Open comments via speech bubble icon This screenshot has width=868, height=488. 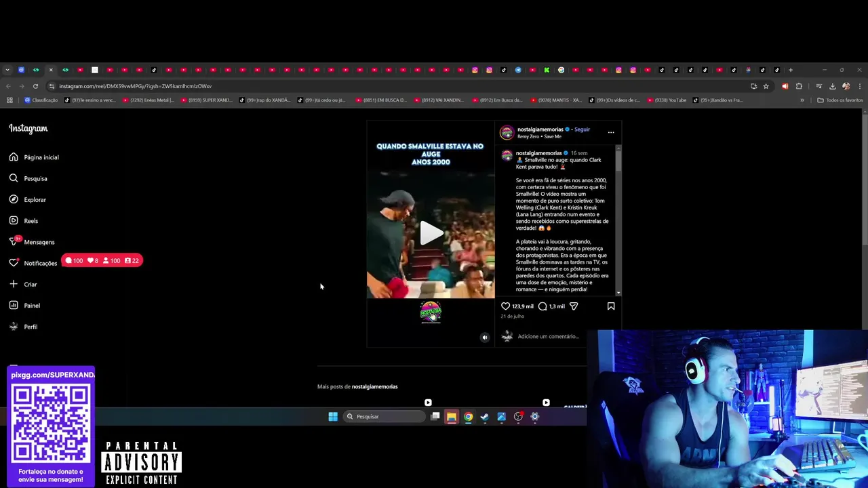tap(542, 306)
